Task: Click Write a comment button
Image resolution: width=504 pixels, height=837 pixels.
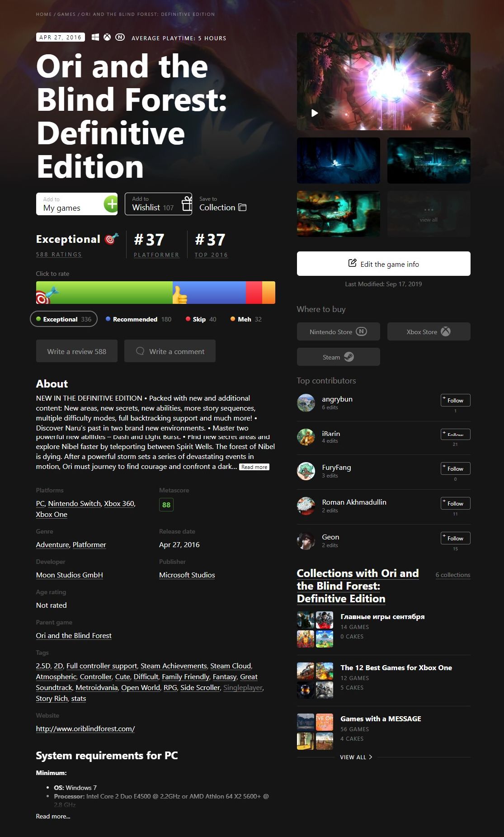Action: pos(170,351)
